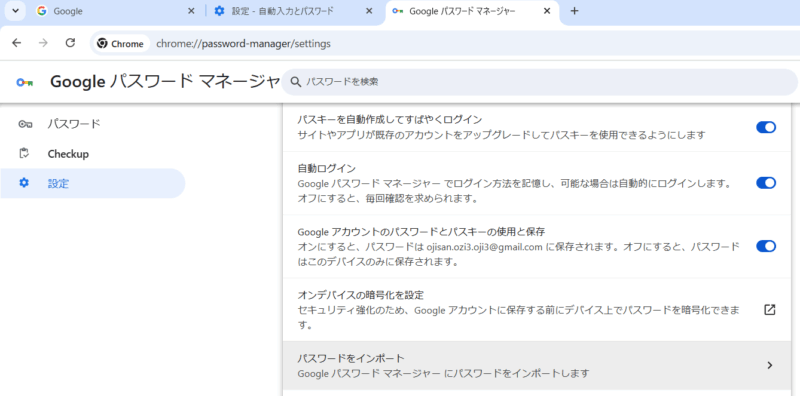The width and height of the screenshot is (800, 396).
Task: Open Checkup in the sidebar
Action: point(92,154)
